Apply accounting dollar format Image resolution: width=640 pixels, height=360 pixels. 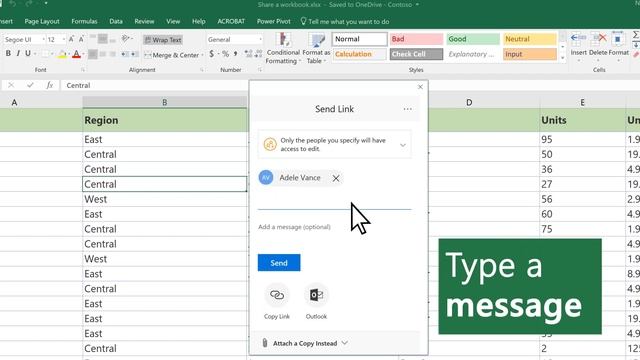(x=211, y=54)
